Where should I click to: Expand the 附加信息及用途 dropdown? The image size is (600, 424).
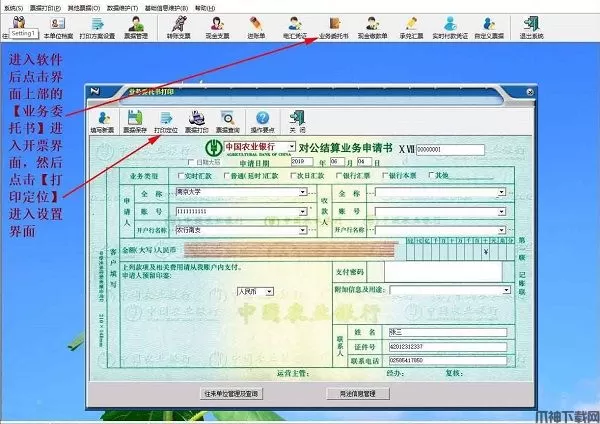[506, 290]
